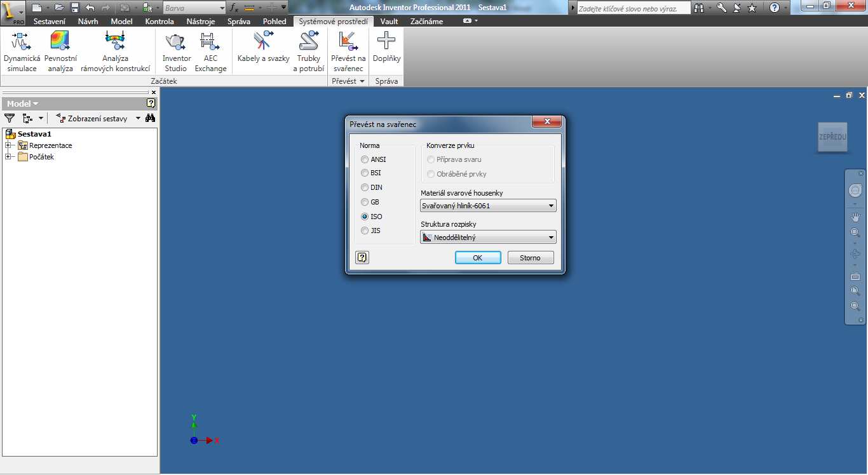868x475 pixels.
Task: Expand the Počátek tree node
Action: click(8, 157)
